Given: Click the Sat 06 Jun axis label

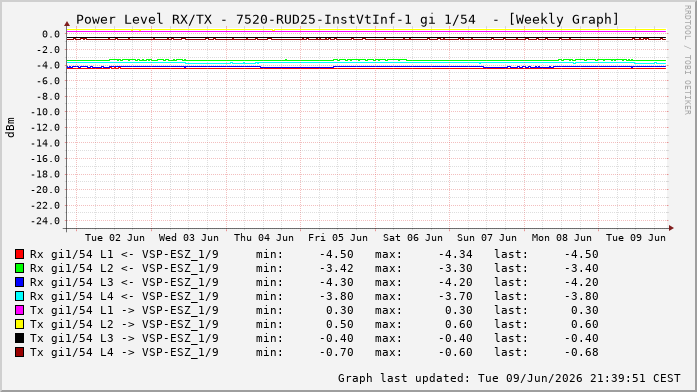Looking at the screenshot, I should click(x=413, y=238).
